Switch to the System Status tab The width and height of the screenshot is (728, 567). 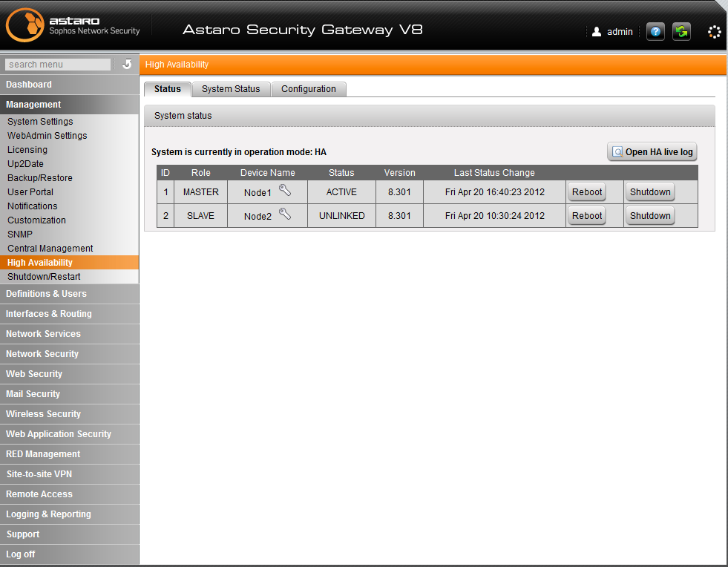(231, 89)
